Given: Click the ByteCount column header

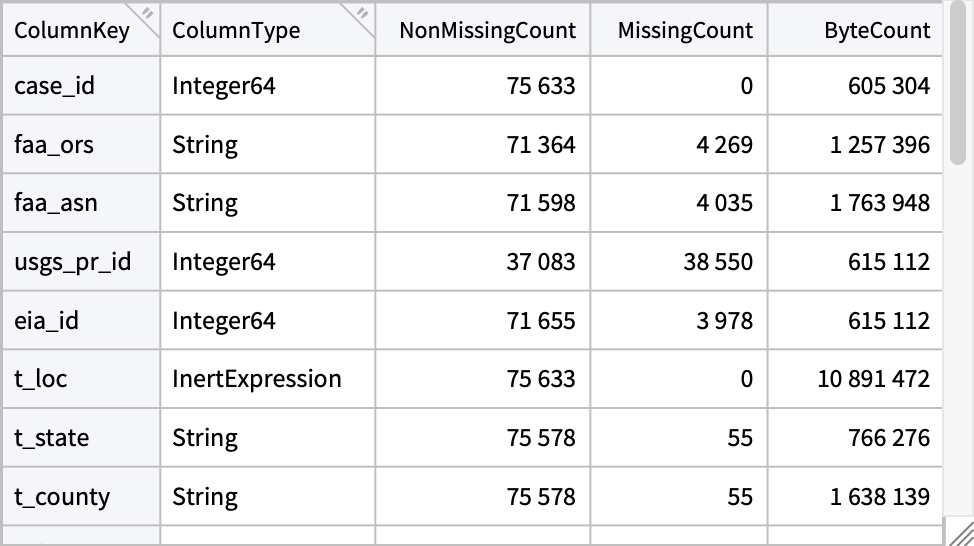Looking at the screenshot, I should 877,30.
